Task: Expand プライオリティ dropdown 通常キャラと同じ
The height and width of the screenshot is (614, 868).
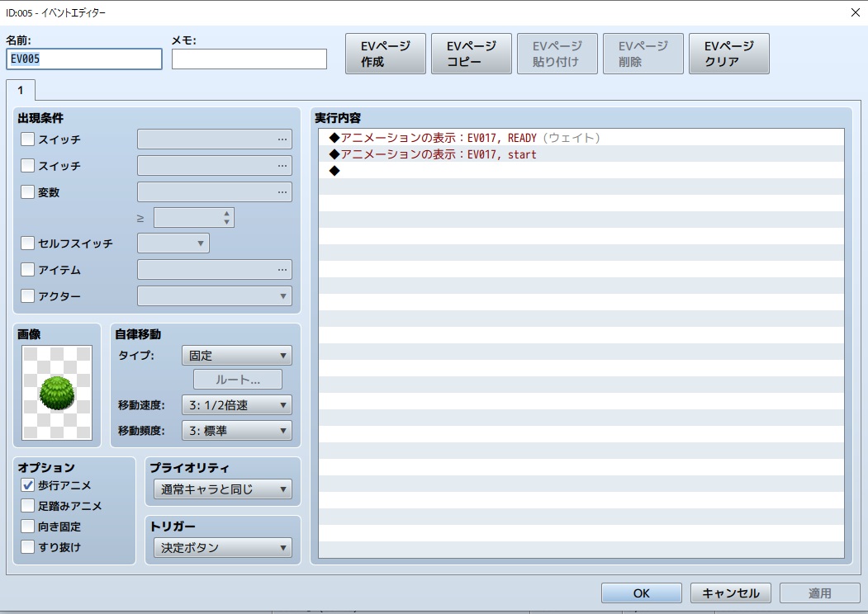Action: pyautogui.click(x=222, y=489)
